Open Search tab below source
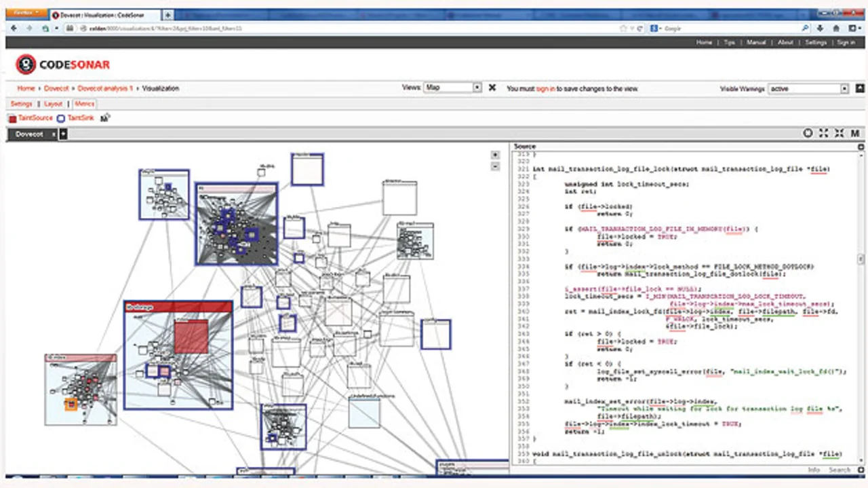Screen dimensions: 868x488 tap(839, 470)
